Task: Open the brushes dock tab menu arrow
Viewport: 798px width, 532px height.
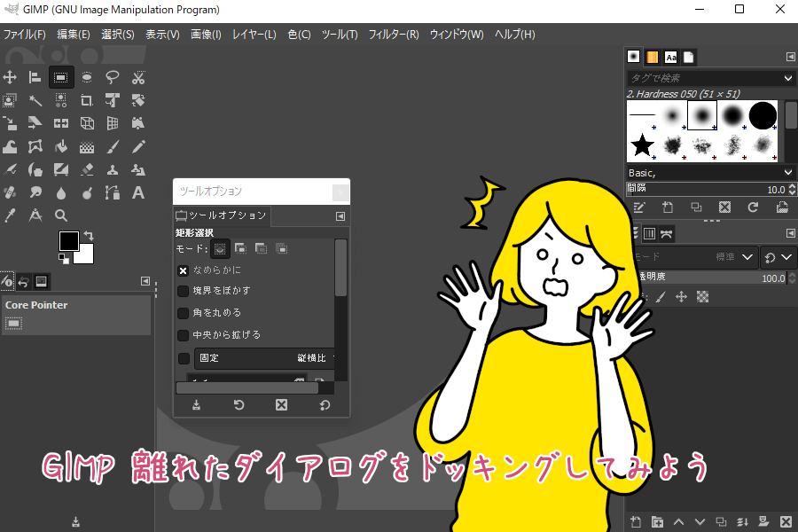Action: 790,57
